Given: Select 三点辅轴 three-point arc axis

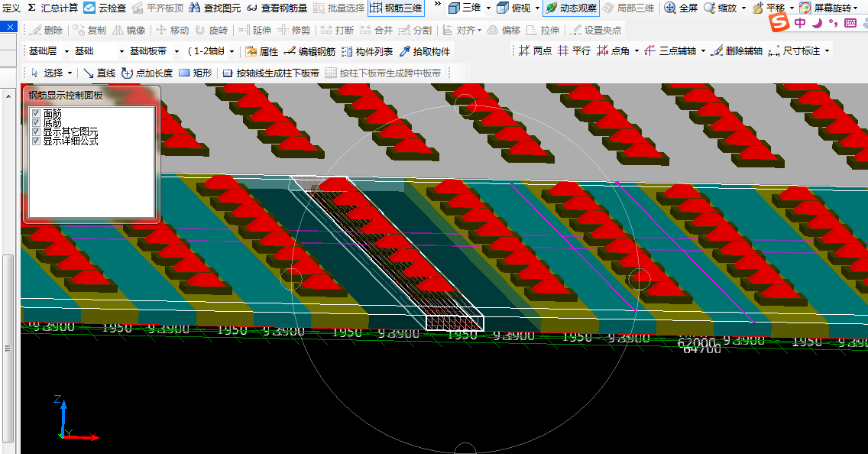Looking at the screenshot, I should [x=670, y=50].
